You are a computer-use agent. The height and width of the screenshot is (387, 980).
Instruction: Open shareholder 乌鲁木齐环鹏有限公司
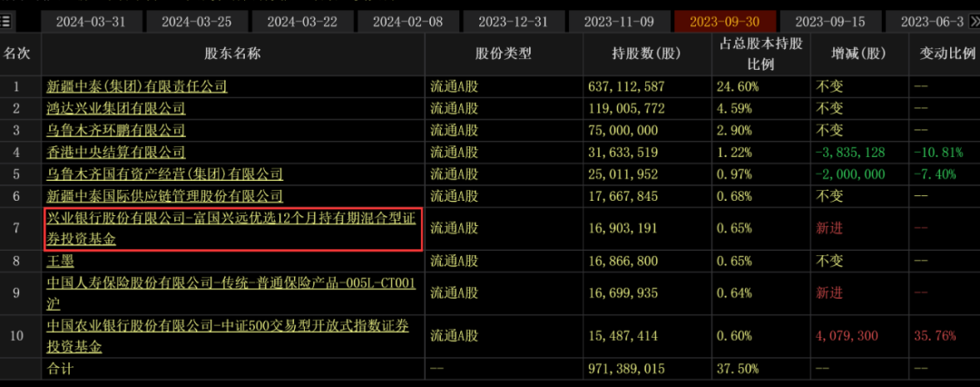click(x=116, y=130)
